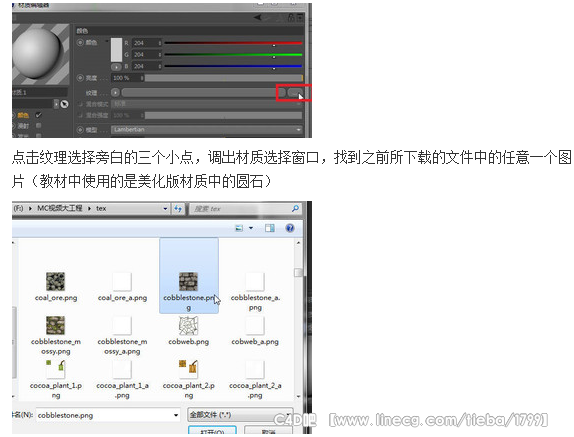The width and height of the screenshot is (574, 437).
Task: Toggle the radio button next to the color parameter
Action: coord(80,42)
